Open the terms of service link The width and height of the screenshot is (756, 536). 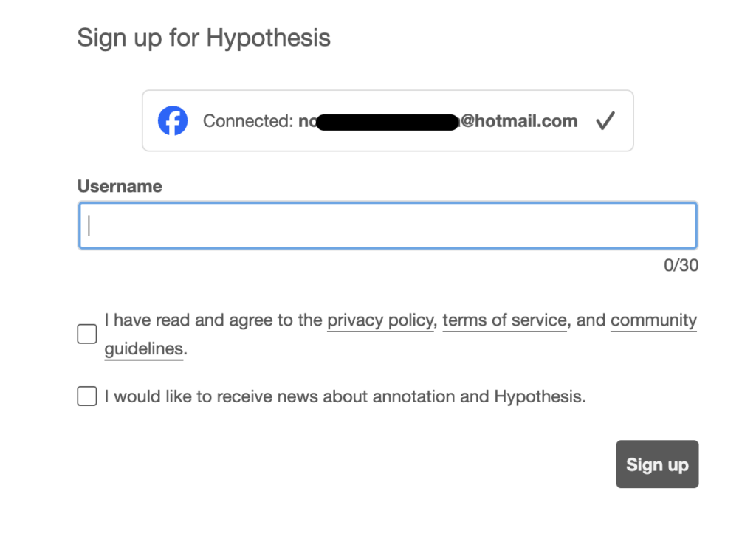click(x=504, y=320)
